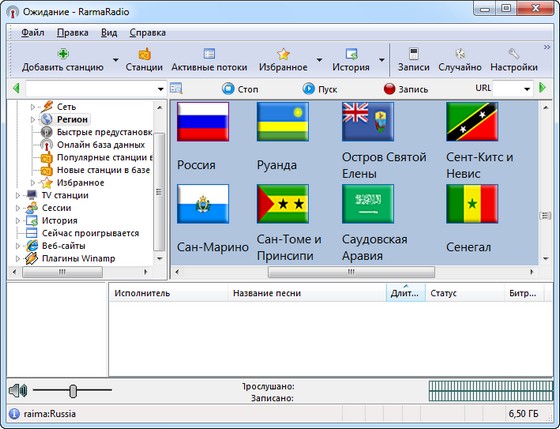Click the volume slider handle
Image resolution: width=560 pixels, height=429 pixels.
[73, 391]
